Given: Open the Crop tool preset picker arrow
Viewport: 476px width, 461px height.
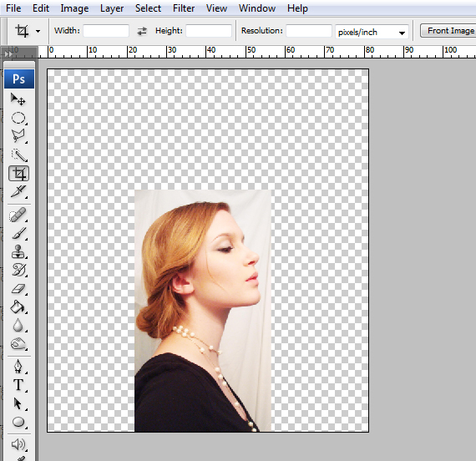Looking at the screenshot, I should point(38,31).
